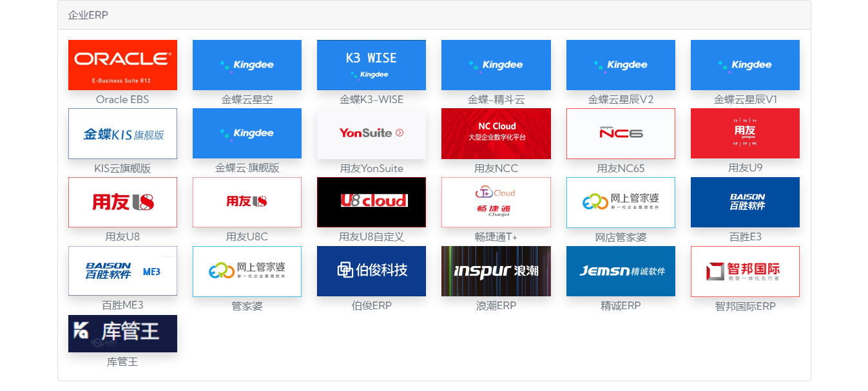Click the Kingdee logo above 金蝶云·旗舰版
Image resolution: width=868 pixels, height=391 pixels.
coord(247,133)
